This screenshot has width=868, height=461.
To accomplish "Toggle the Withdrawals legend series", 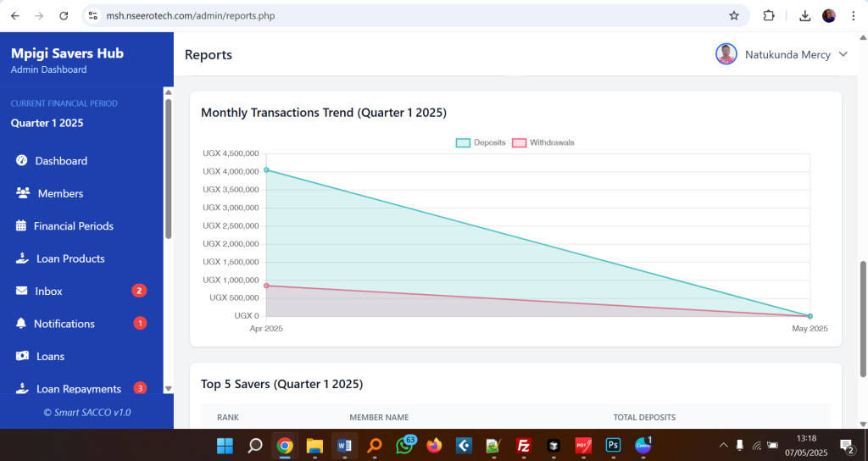I will point(542,142).
